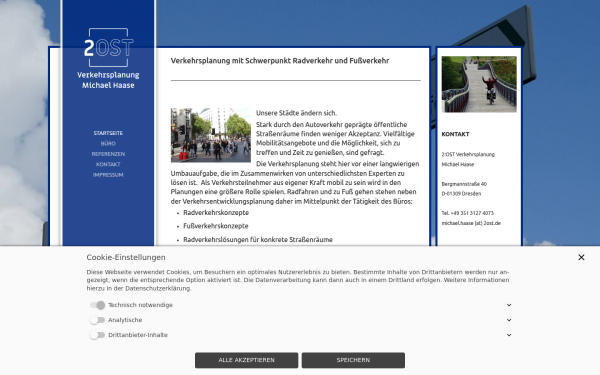Screen dimensions: 600x375
Task: Accept all cookies with Alle Akzeptieren
Action: point(246,360)
